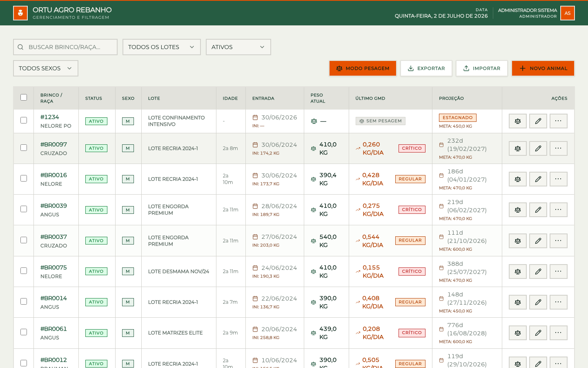Click projection 776d (16/08/2028)
Image resolution: width=588 pixels, height=368 pixels.
(x=467, y=329)
